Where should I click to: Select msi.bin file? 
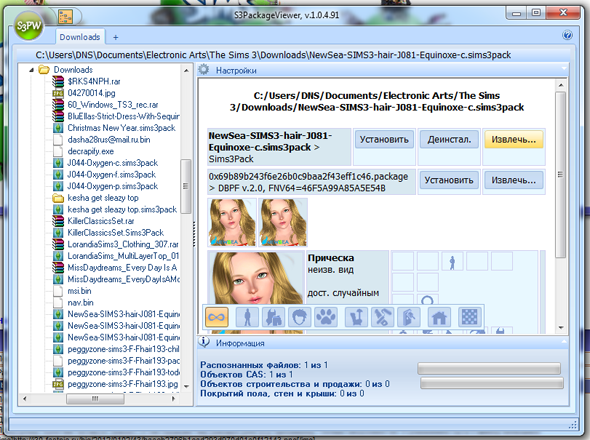pyautogui.click(x=79, y=291)
